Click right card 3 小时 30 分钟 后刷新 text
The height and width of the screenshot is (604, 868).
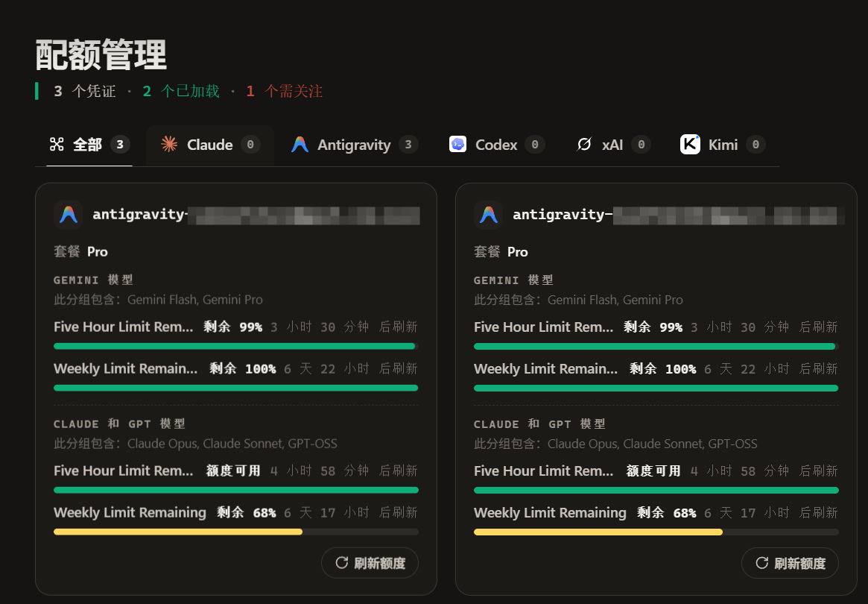[x=764, y=327]
